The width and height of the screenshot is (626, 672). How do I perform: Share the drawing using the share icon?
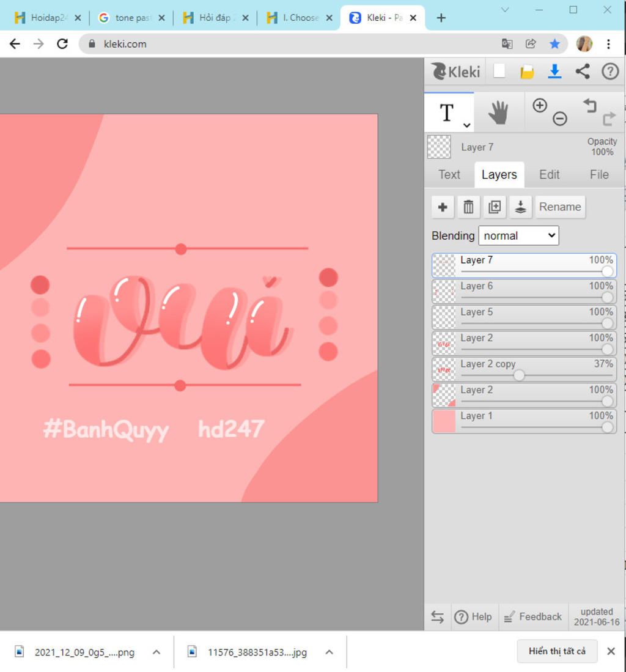[583, 71]
